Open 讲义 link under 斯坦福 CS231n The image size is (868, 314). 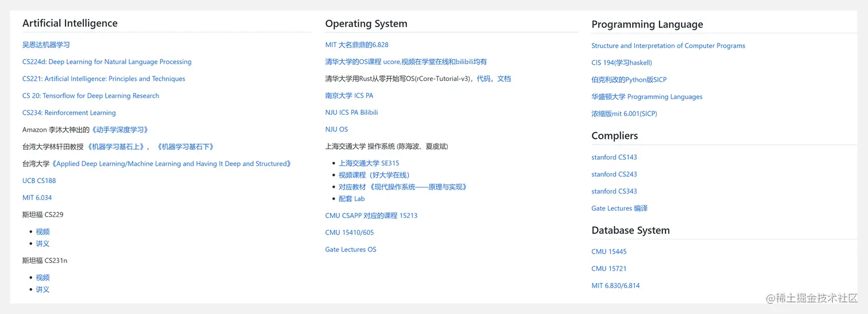(x=42, y=290)
